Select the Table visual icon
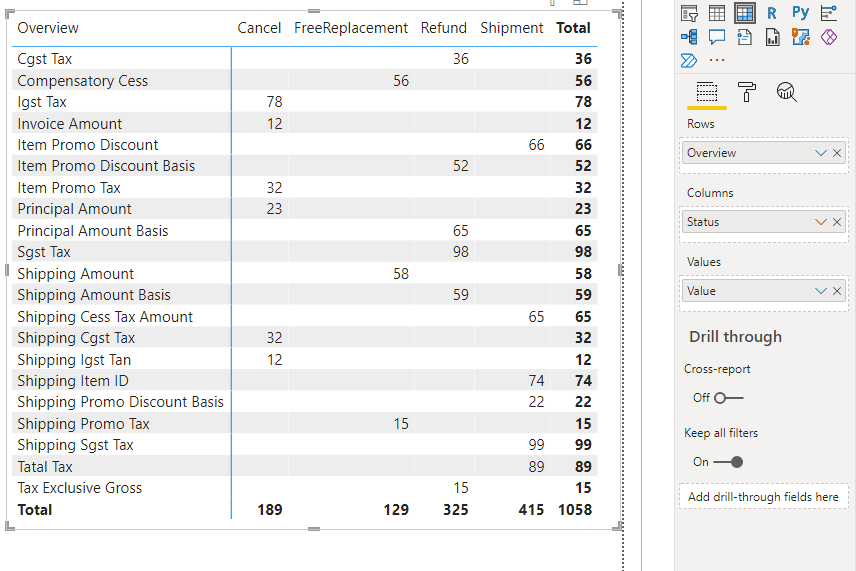The height and width of the screenshot is (571, 856). tap(717, 12)
